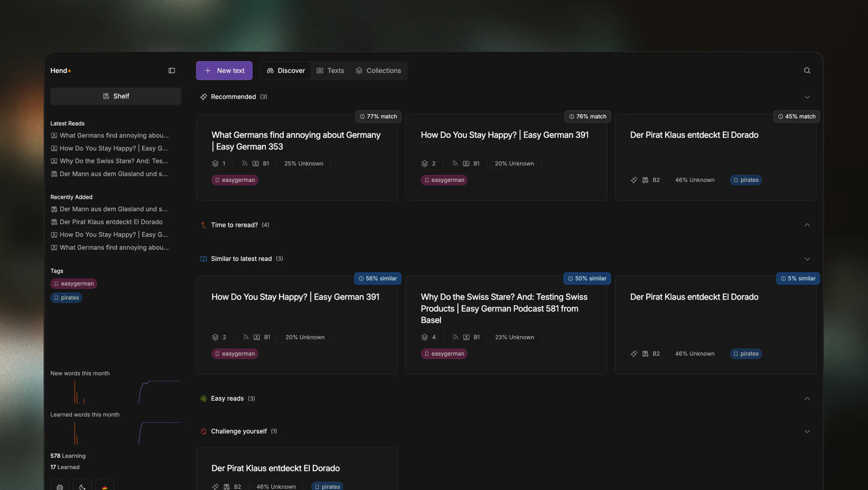This screenshot has width=868, height=490.
Task: Open 'How Do You Stay Happy?' under Recently Added
Action: [109, 235]
